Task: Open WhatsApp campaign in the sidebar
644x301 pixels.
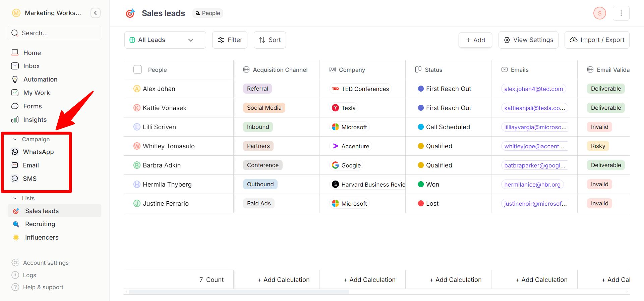Action: pos(38,152)
